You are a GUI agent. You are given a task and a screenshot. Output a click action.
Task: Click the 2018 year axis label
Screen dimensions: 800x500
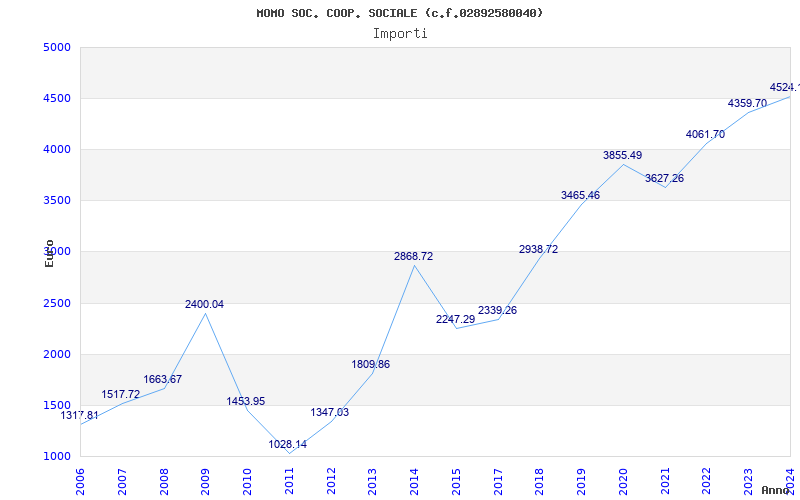540,481
